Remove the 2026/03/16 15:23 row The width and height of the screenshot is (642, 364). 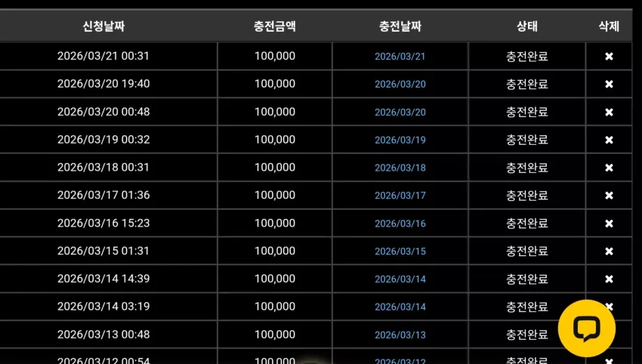(609, 223)
